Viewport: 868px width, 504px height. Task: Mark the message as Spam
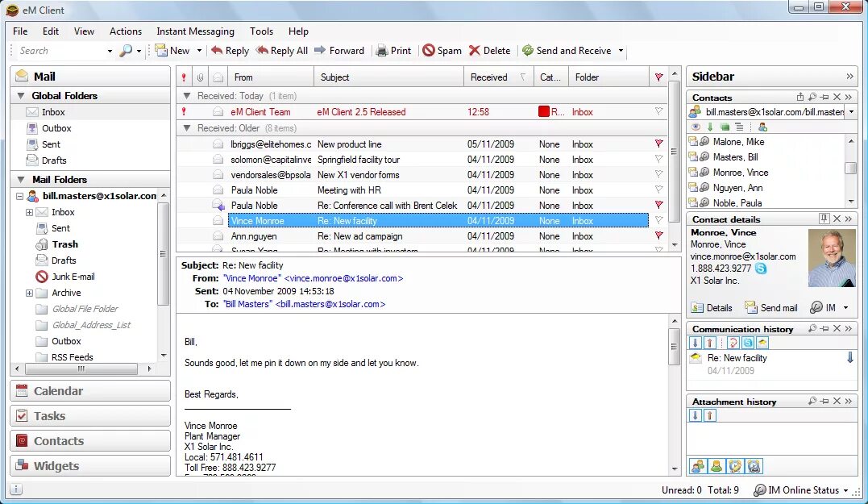(442, 50)
